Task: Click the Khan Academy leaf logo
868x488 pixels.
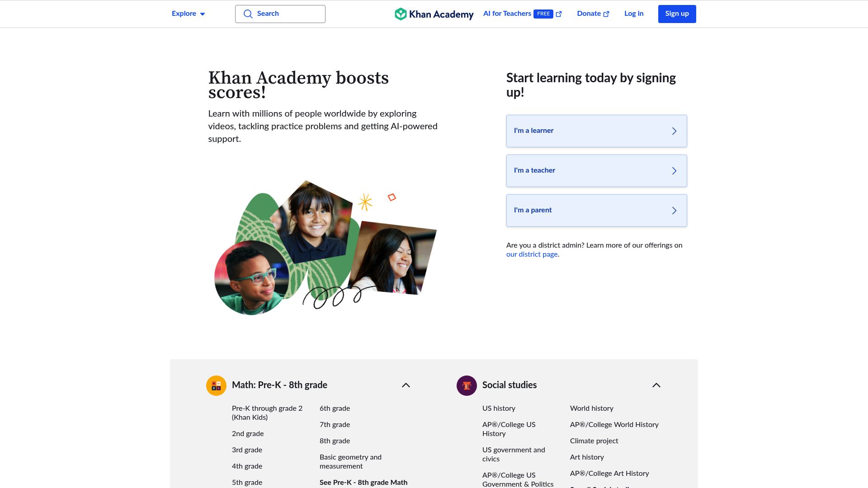Action: click(x=401, y=14)
